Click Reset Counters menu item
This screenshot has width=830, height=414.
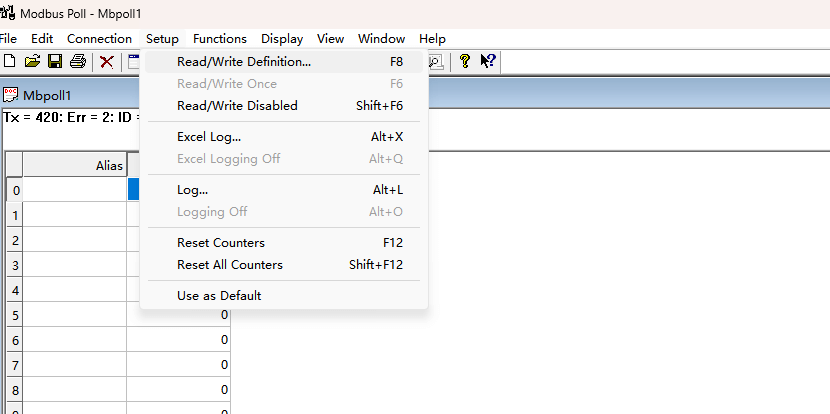[220, 242]
